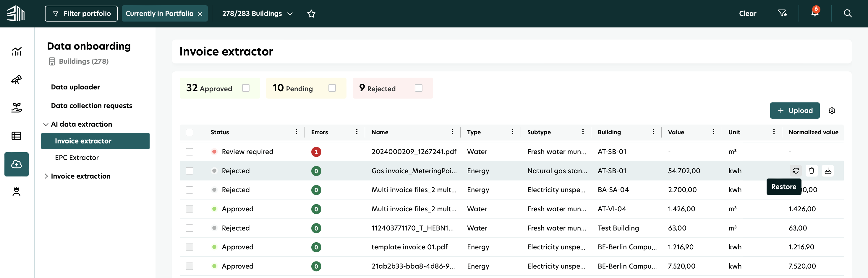Enable the 9 Rejected checkbox

[x=419, y=88]
